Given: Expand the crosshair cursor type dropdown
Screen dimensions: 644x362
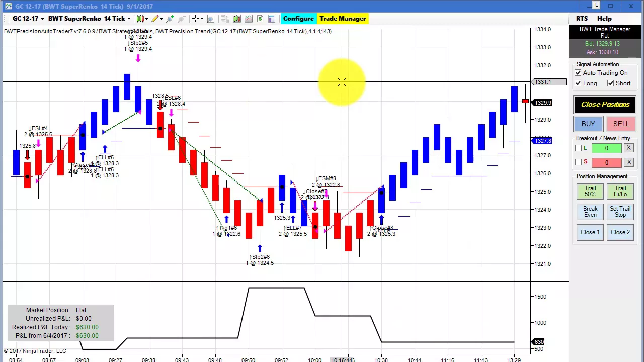Looking at the screenshot, I should coord(202,19).
